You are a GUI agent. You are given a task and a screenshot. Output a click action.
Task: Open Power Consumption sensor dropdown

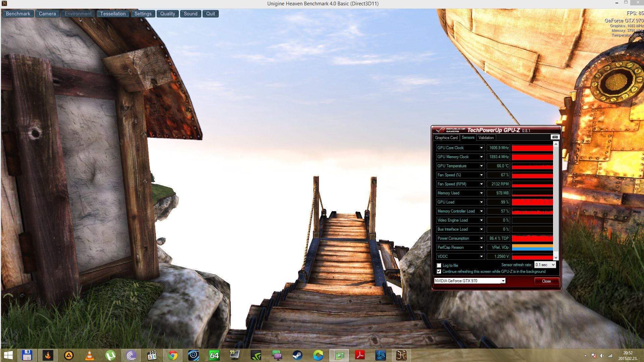pyautogui.click(x=481, y=238)
